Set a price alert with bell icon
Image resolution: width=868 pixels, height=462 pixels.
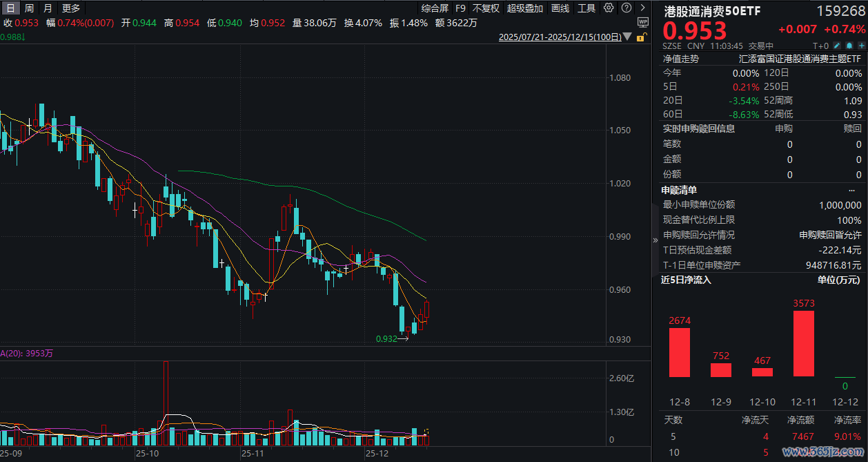pyautogui.click(x=849, y=46)
